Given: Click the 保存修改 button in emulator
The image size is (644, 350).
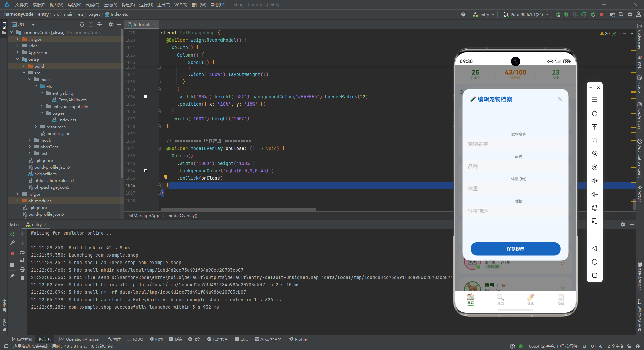Looking at the screenshot, I should point(515,249).
